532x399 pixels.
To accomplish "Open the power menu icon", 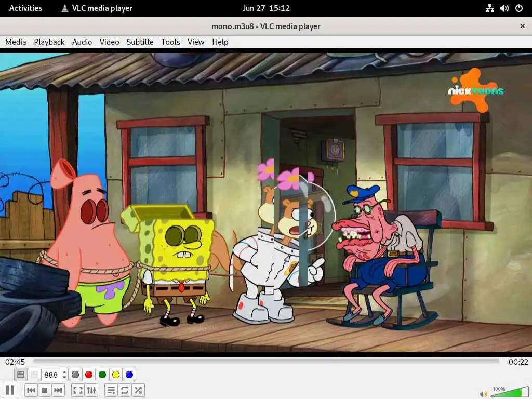I will (x=519, y=8).
